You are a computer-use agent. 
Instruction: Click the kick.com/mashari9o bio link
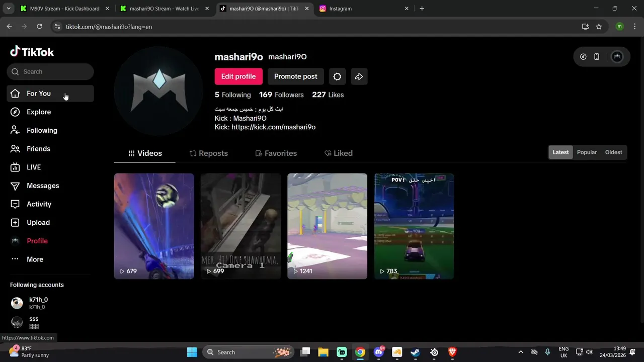click(273, 127)
